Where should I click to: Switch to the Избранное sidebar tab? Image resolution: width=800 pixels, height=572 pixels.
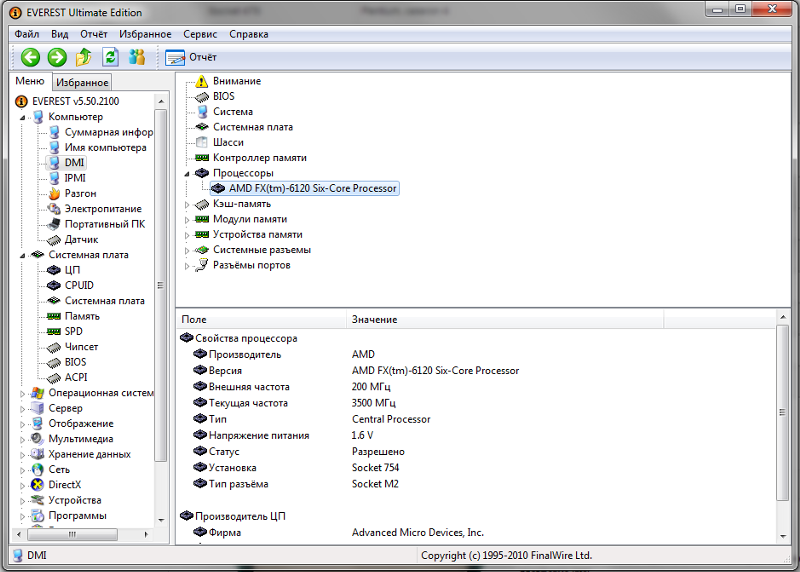(x=82, y=82)
